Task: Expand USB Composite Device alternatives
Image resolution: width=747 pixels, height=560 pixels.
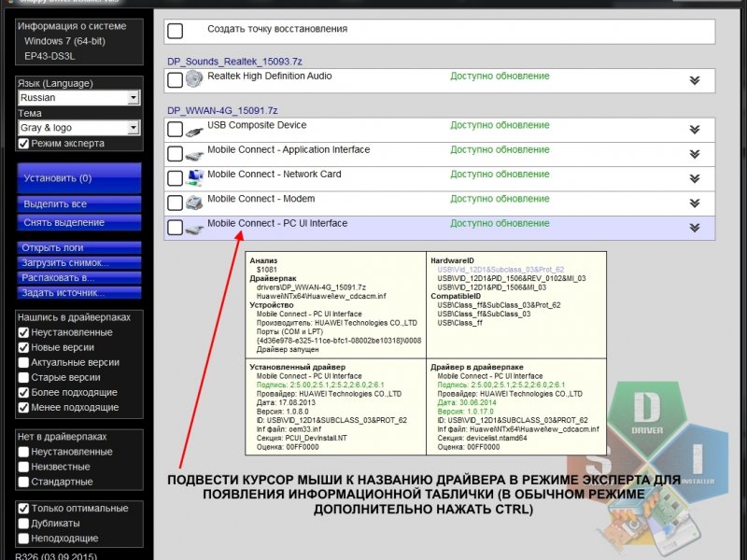Action: (x=695, y=130)
